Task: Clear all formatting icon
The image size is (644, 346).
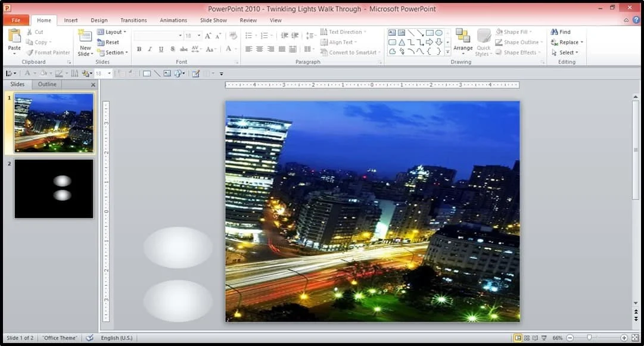Action: [x=234, y=36]
